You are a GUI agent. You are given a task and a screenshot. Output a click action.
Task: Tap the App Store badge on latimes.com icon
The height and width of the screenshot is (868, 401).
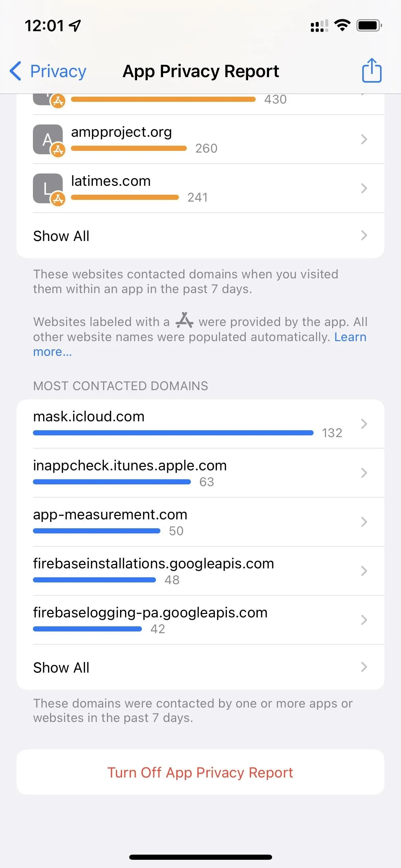point(58,199)
